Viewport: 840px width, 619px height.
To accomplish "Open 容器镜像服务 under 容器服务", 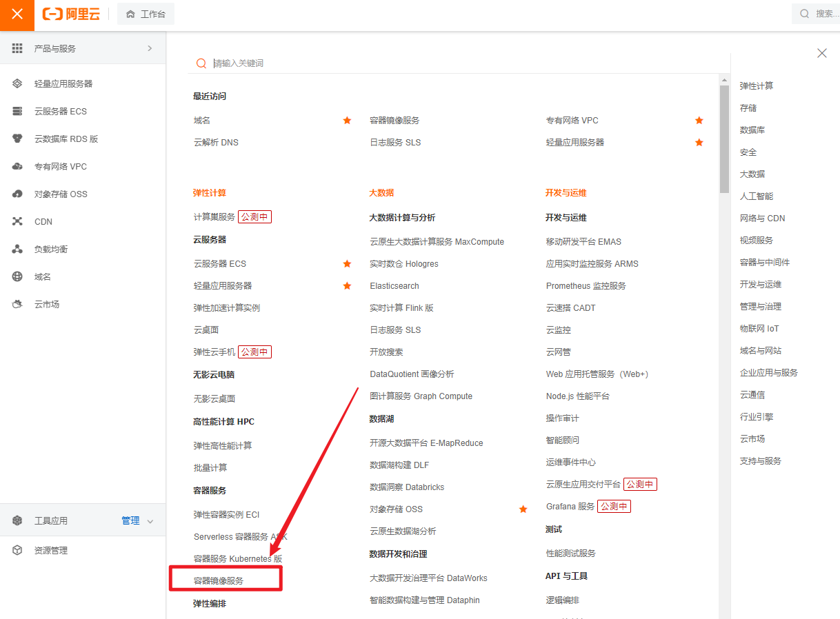I will point(219,580).
